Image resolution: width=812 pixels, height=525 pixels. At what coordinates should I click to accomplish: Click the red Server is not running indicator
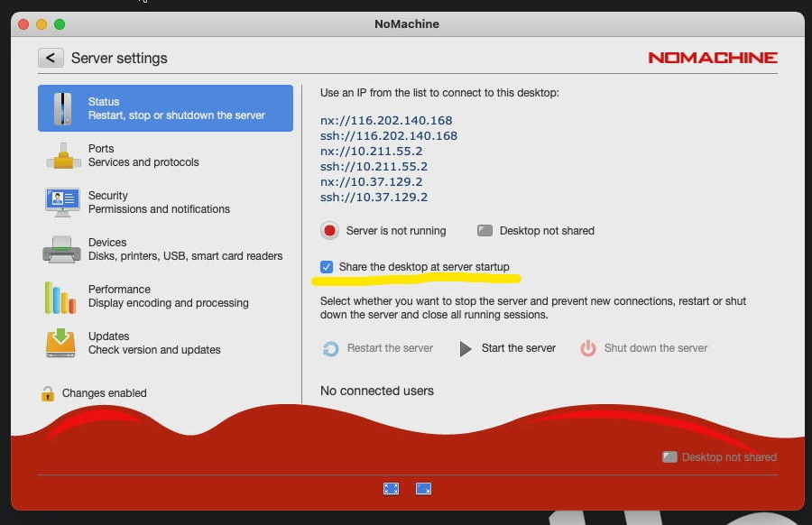[x=330, y=231]
